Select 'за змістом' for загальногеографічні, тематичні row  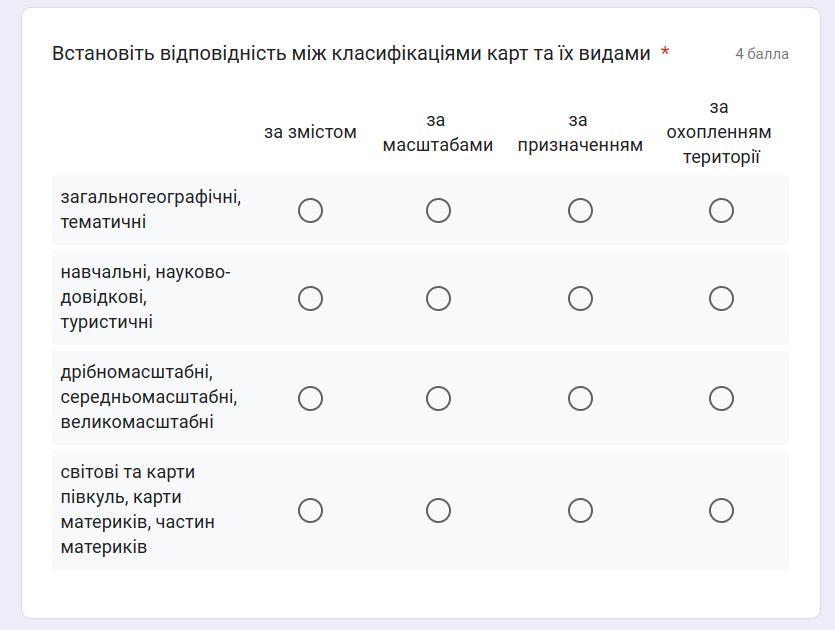coord(310,210)
